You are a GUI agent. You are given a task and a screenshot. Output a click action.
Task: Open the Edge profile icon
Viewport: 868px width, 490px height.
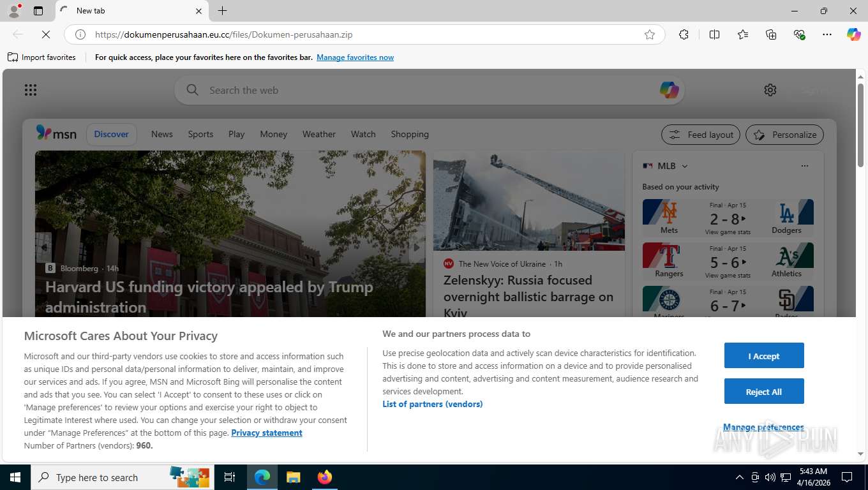pos(14,11)
